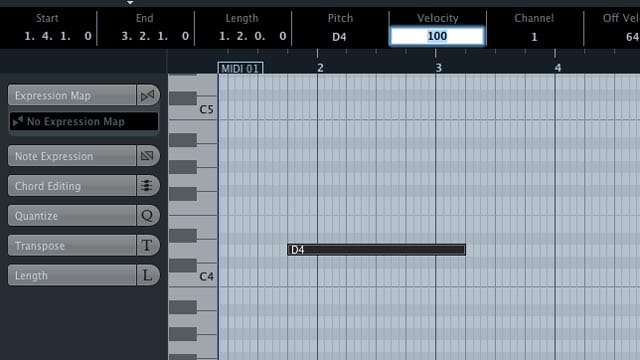Expand the Note Expression section

72,156
